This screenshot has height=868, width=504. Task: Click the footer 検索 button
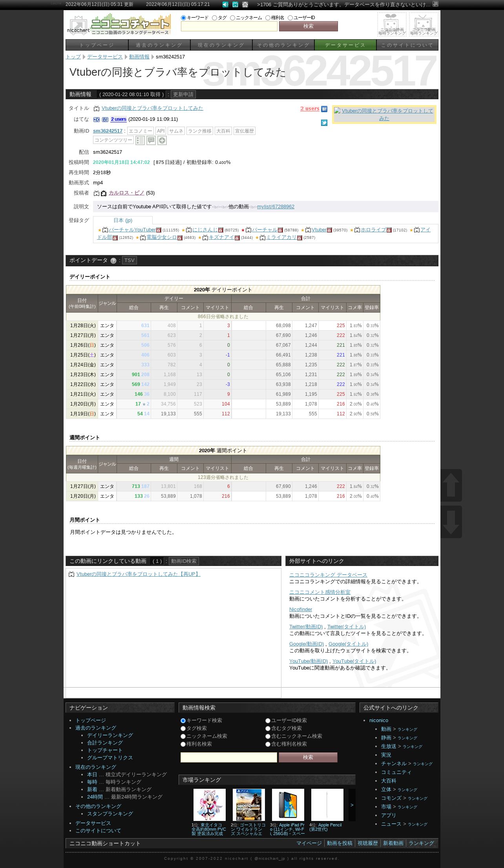[308, 757]
